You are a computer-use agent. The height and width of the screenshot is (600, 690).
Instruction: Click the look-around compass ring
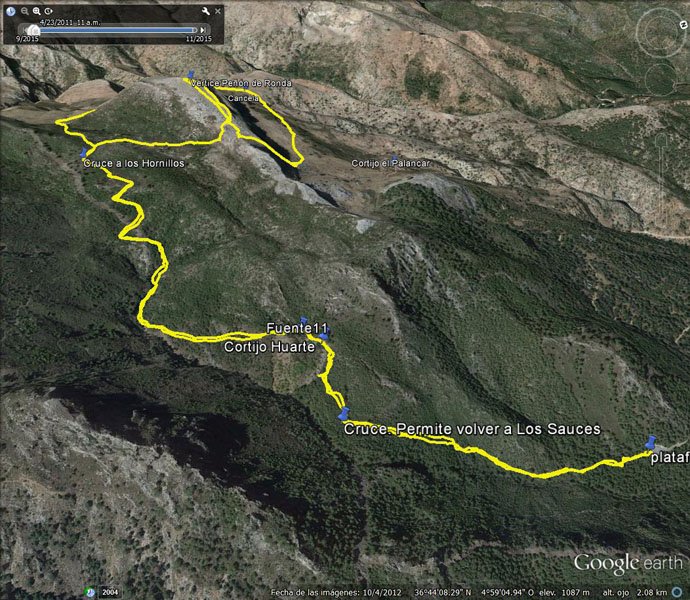coord(661,32)
